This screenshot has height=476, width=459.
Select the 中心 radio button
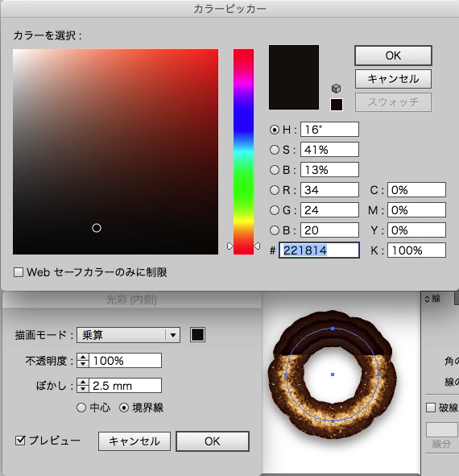click(x=81, y=408)
